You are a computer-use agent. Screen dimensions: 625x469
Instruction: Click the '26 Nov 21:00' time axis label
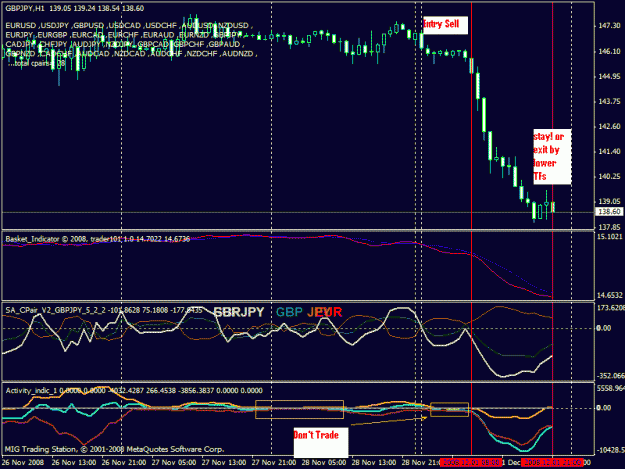[x=124, y=463]
